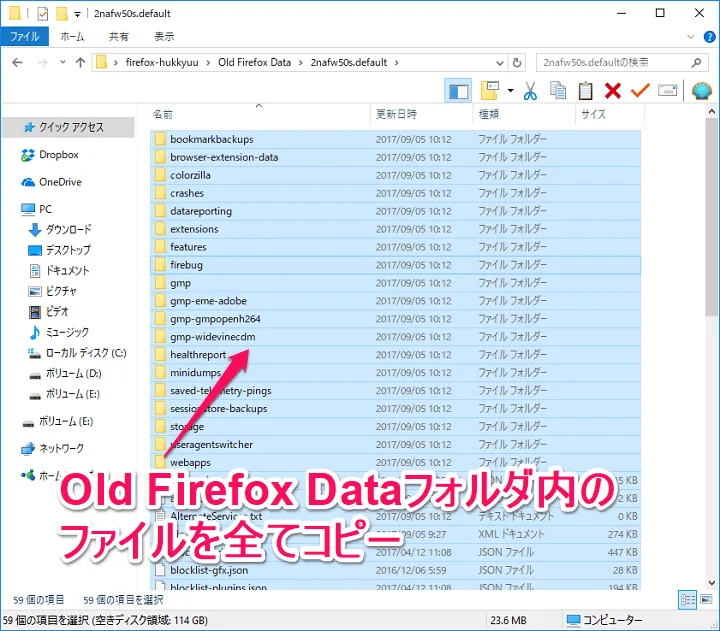The height and width of the screenshot is (631, 720).
Task: Select the colorzilla folder
Action: [395, 175]
